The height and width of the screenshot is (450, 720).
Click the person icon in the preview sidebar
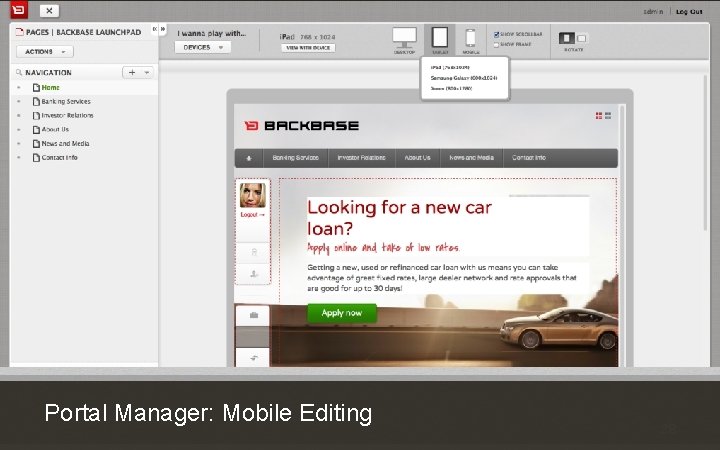253,274
